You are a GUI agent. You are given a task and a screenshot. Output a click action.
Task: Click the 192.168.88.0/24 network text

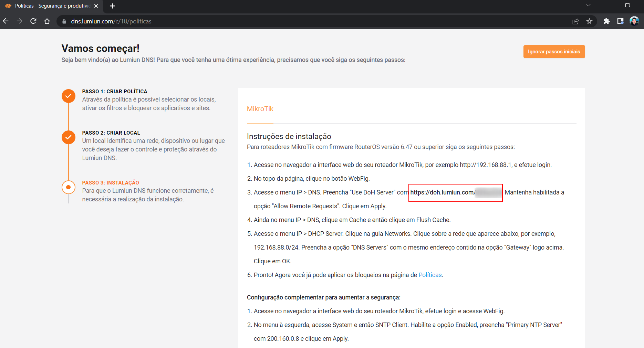tap(277, 247)
